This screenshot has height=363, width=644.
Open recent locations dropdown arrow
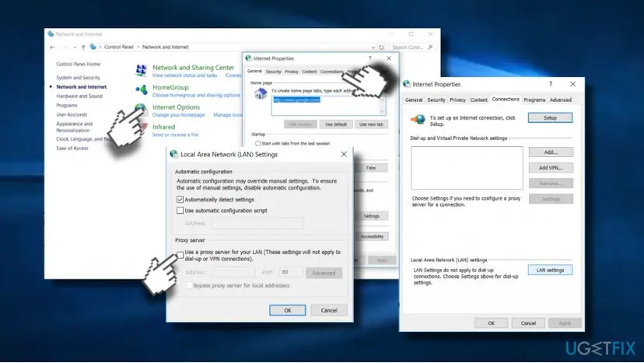(x=75, y=47)
